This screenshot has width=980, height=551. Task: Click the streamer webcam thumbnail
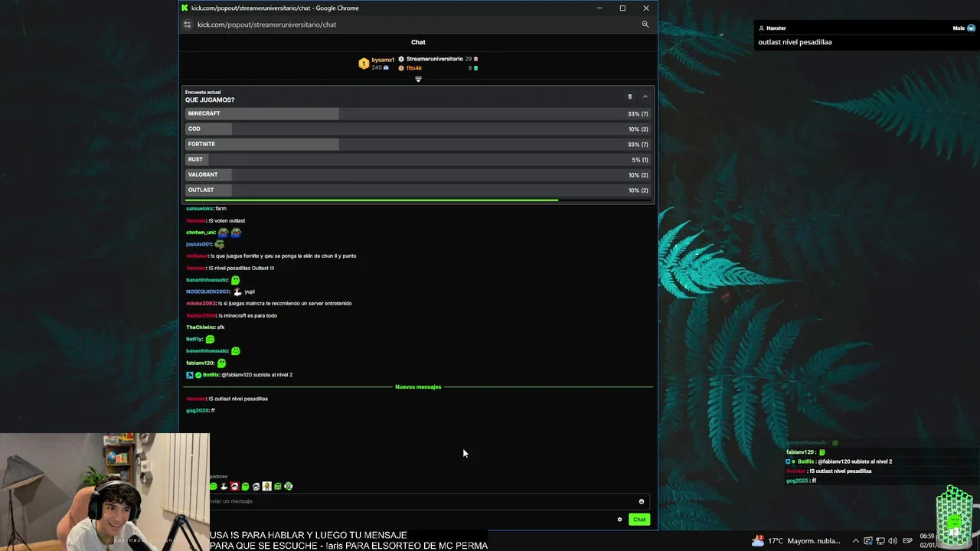104,492
